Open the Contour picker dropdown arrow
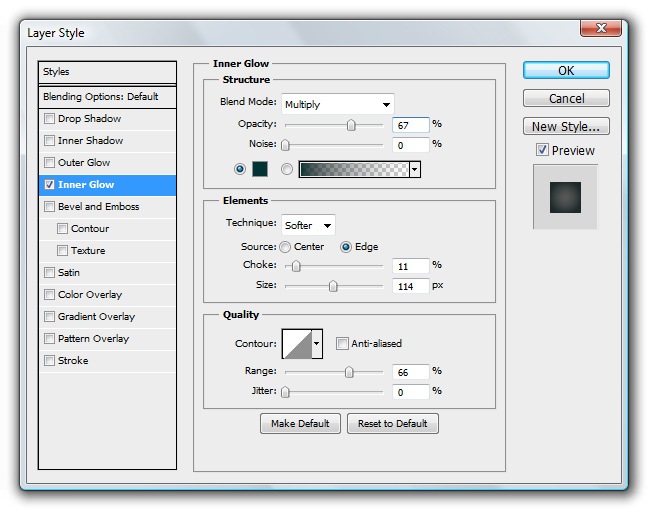The image size is (650, 513). coord(318,344)
